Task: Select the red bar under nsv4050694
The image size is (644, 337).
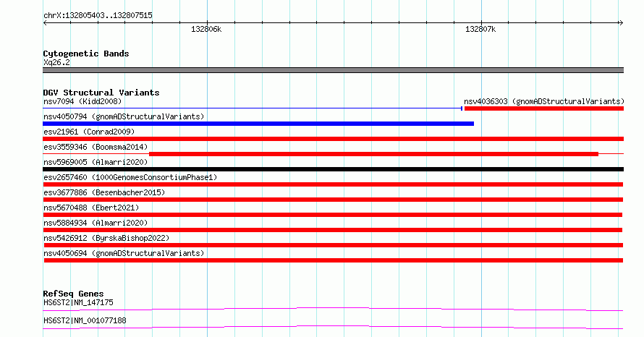Action: (x=334, y=260)
